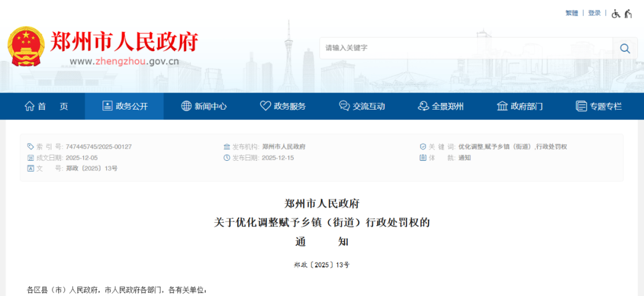
Task: Click the centered document number 郑政〔2025〕13号
Action: [x=322, y=265]
